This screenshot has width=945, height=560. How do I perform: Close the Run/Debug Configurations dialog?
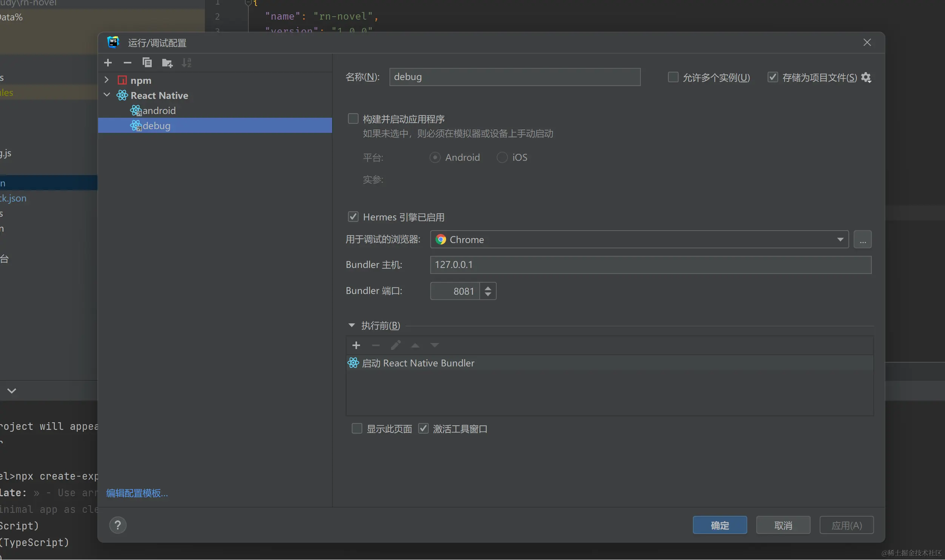867,42
